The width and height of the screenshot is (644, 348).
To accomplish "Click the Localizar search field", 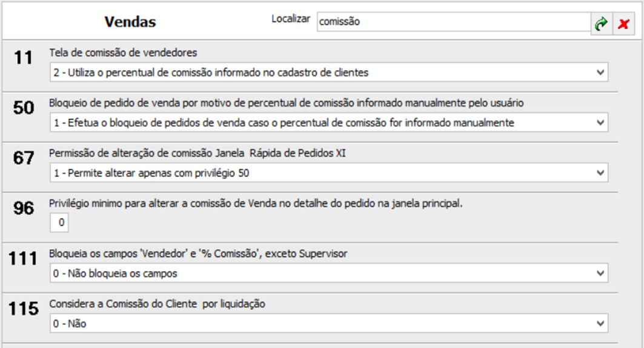I will click(454, 21).
